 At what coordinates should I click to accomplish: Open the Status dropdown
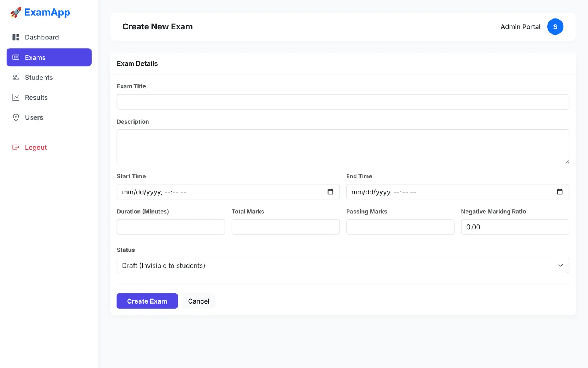[343, 265]
